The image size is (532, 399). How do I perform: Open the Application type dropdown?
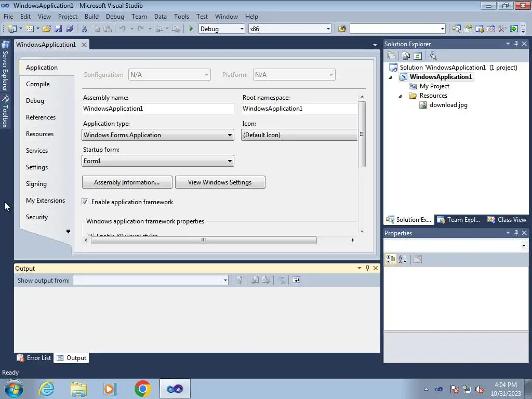pyautogui.click(x=158, y=135)
